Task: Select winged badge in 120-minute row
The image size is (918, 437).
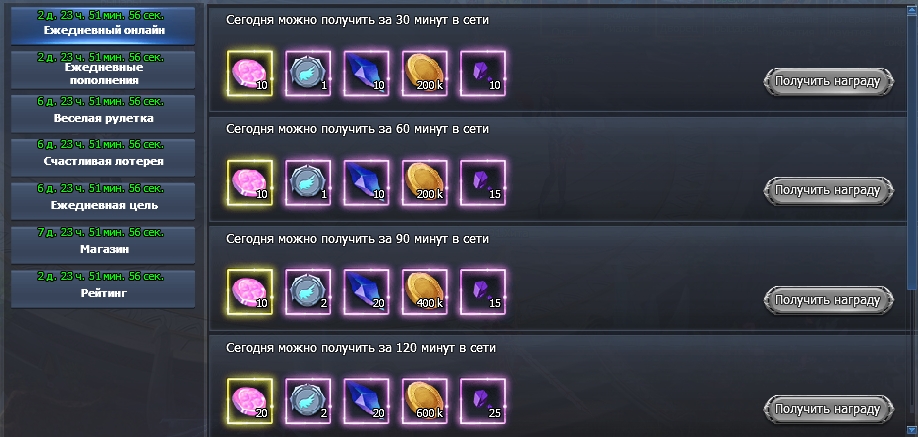Action: (308, 401)
